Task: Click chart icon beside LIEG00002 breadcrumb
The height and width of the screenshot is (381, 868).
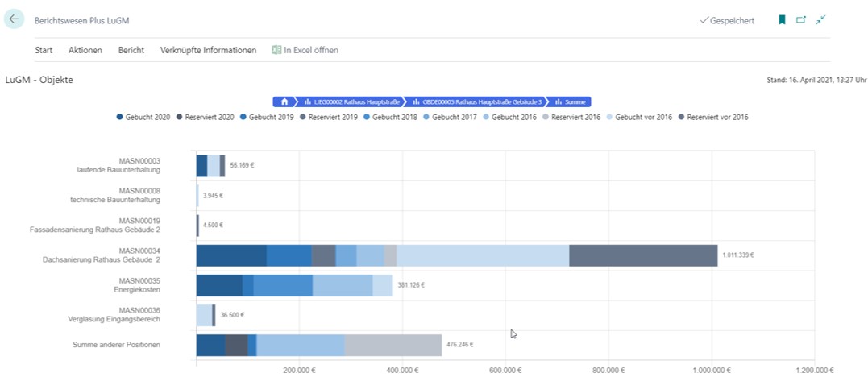Action: point(308,102)
